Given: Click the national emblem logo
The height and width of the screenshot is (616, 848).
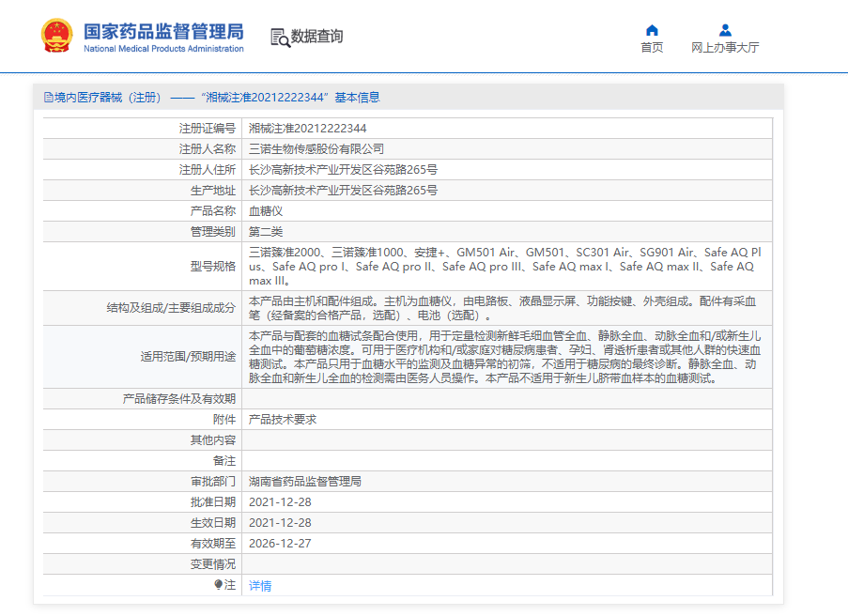Looking at the screenshot, I should [x=56, y=36].
